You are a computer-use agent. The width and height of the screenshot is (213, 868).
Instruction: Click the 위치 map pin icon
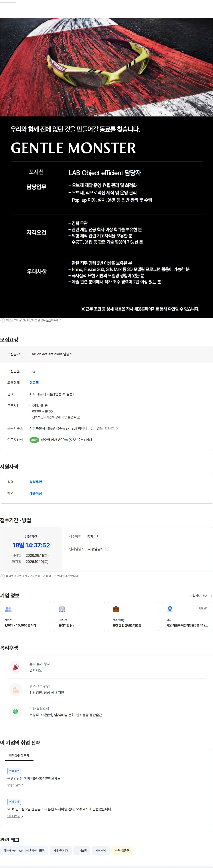pyautogui.click(x=170, y=609)
